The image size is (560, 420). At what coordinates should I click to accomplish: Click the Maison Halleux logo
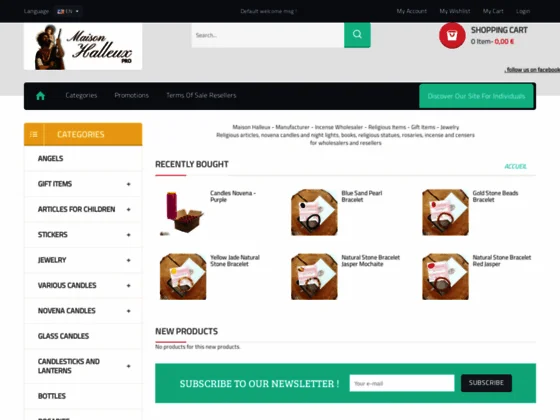[83, 46]
